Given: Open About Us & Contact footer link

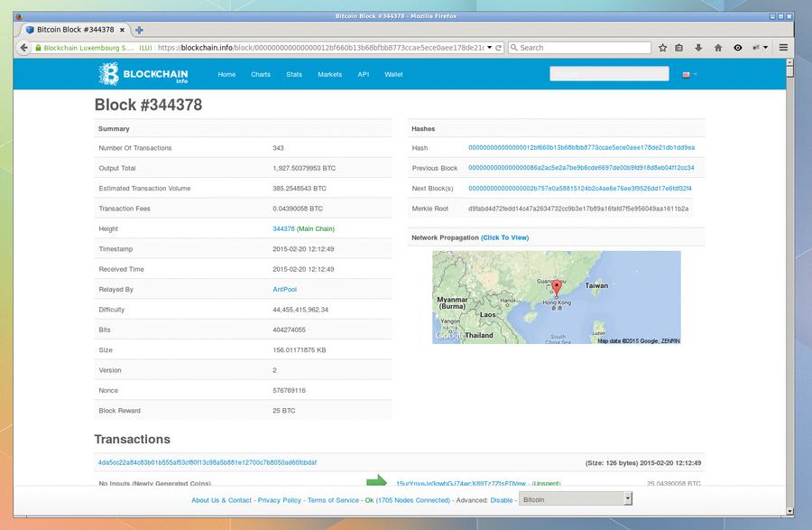Looking at the screenshot, I should (x=222, y=500).
